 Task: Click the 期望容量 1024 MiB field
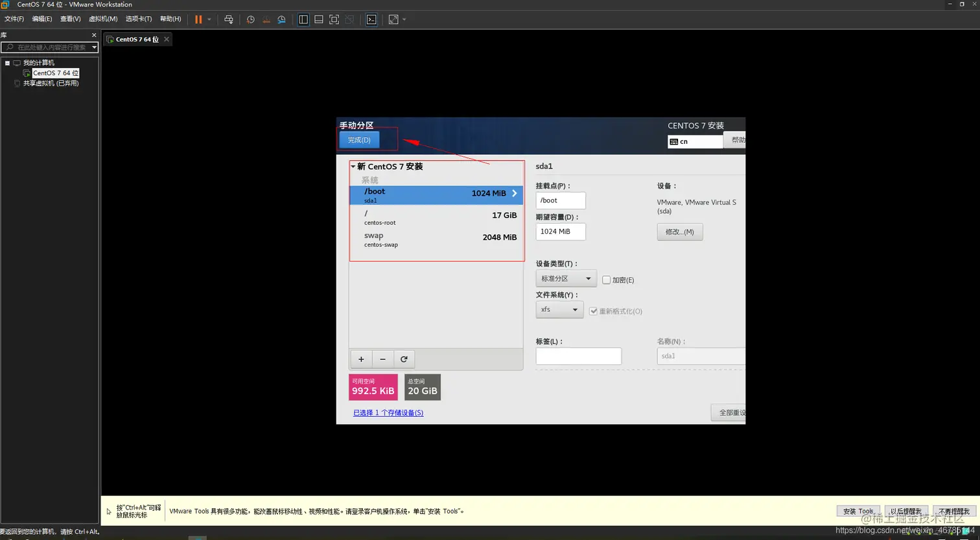[561, 231]
